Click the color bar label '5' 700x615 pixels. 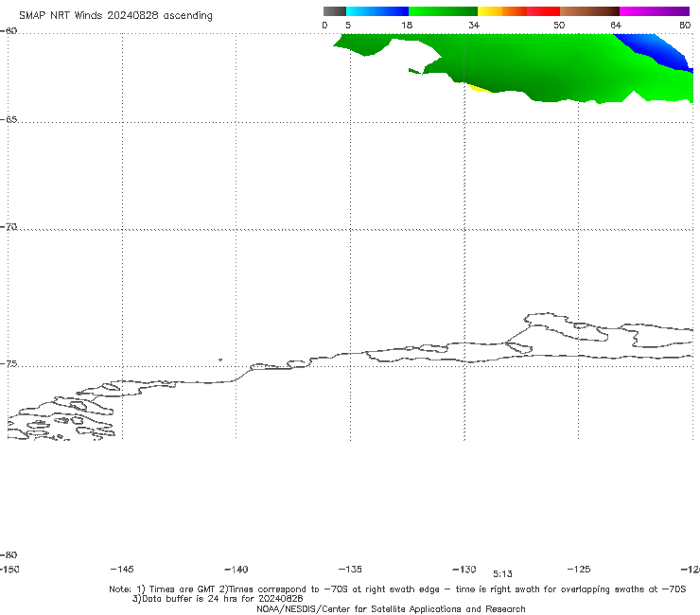[348, 25]
